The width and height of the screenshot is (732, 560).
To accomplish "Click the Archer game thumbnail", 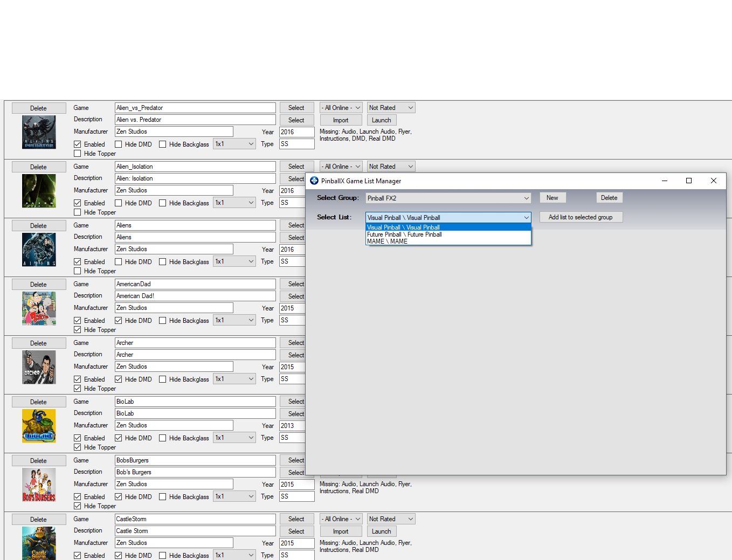I will pos(39,367).
